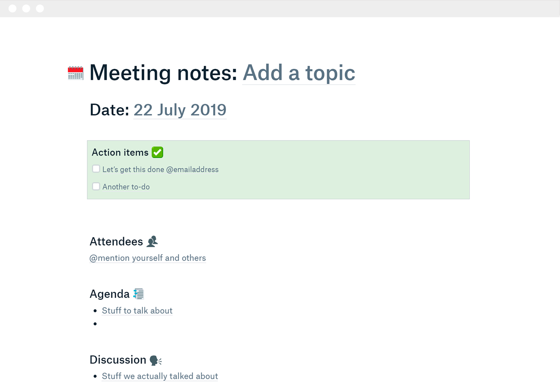
Task: Click the "Meeting notes:" title text
Action: (163, 73)
